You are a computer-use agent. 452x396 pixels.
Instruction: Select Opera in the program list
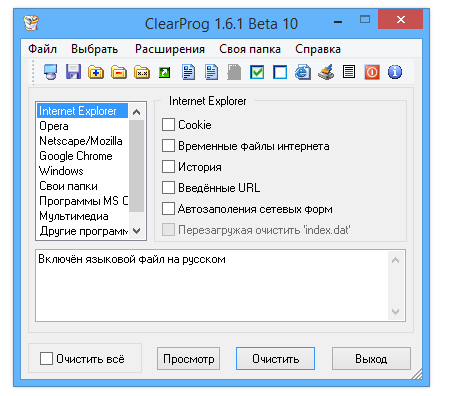pos(82,126)
